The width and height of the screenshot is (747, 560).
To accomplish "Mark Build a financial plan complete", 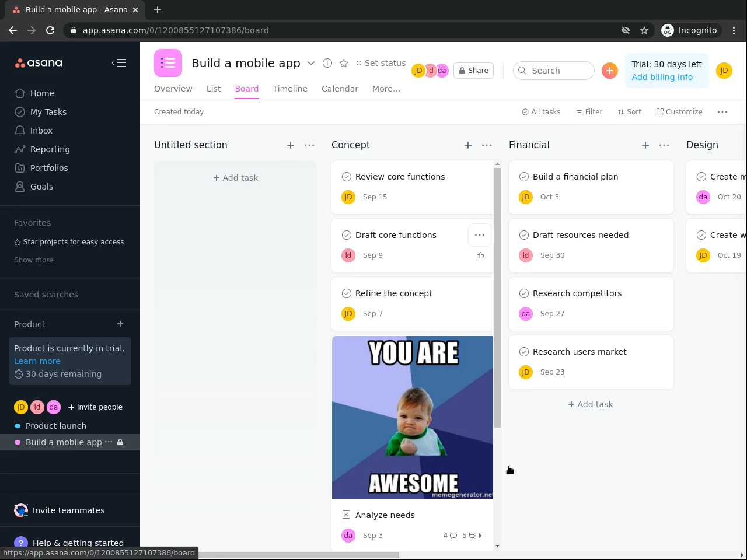I will pos(524,177).
